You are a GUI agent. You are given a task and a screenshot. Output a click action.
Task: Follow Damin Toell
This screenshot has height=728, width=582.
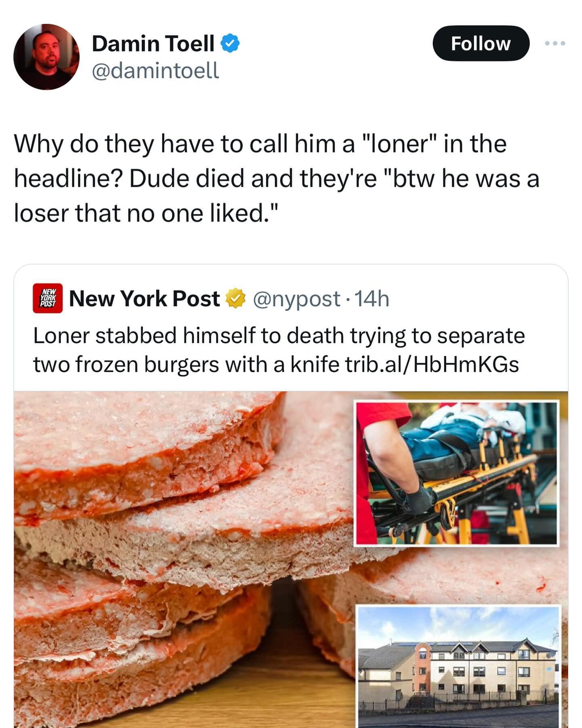(x=481, y=43)
